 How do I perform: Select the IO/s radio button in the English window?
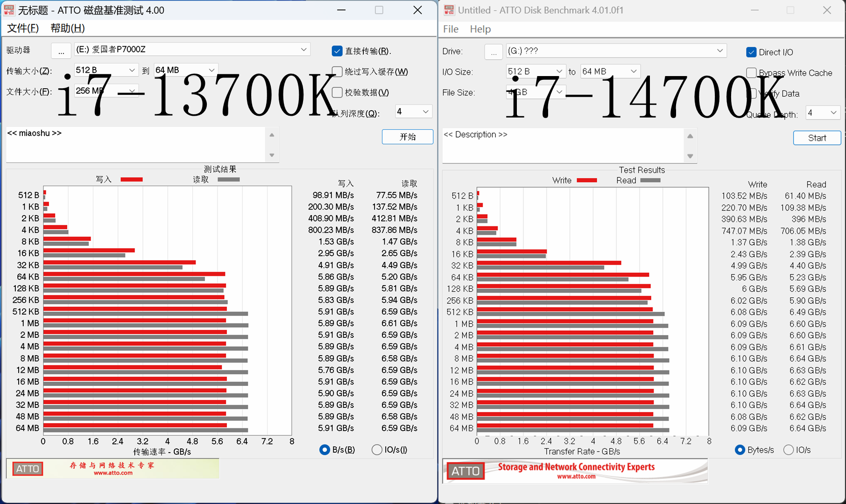tap(789, 450)
